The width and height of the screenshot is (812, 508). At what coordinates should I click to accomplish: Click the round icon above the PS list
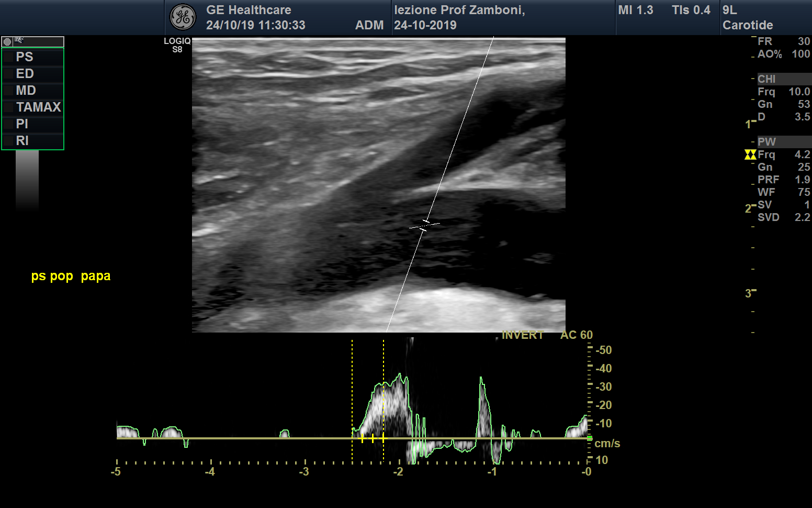tap(7, 42)
